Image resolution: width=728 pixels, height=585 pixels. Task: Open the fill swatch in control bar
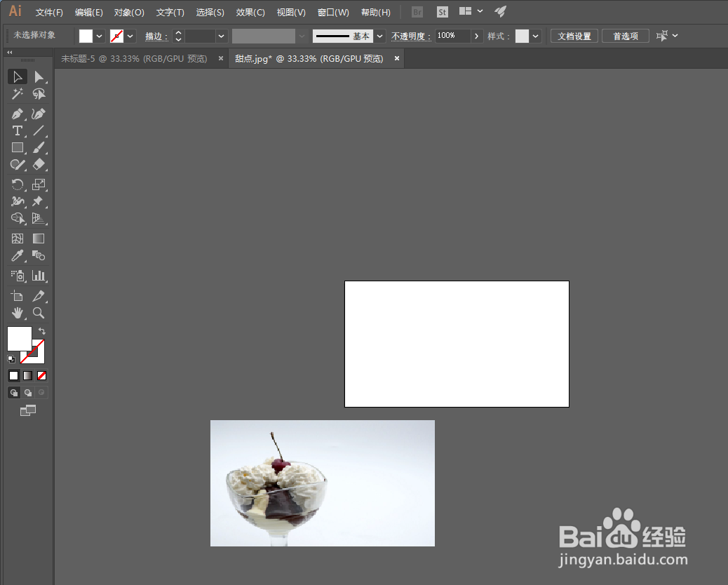86,36
